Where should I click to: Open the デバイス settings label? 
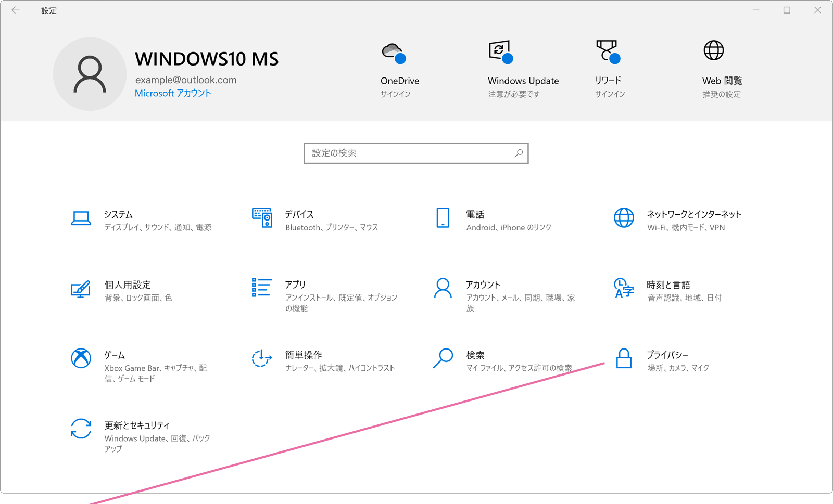(x=299, y=214)
